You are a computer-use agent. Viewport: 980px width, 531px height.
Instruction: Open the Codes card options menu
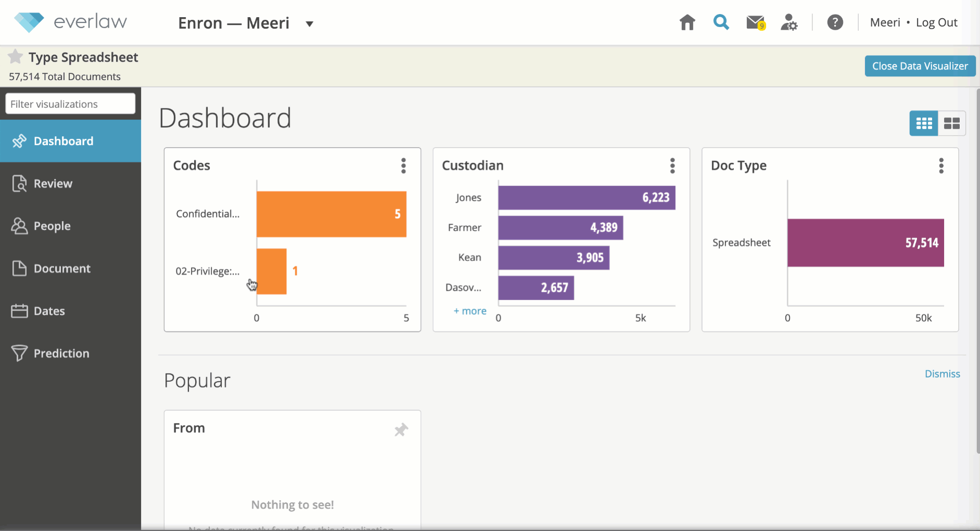pos(404,165)
